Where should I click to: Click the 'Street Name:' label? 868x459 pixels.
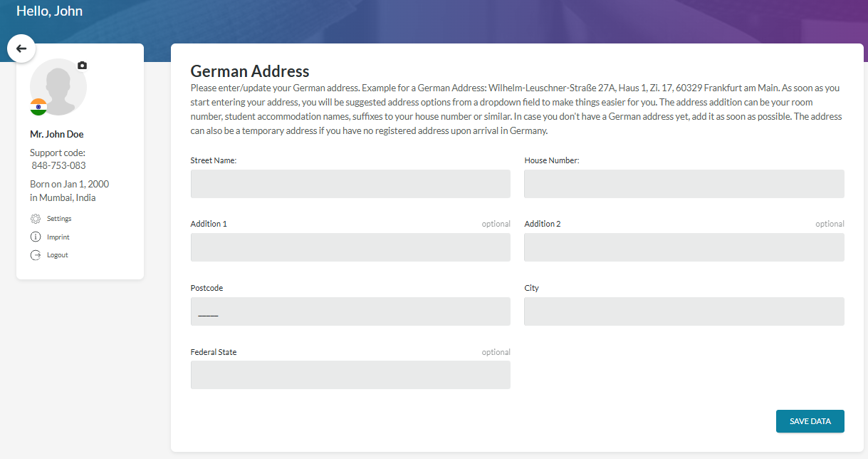[x=214, y=160]
